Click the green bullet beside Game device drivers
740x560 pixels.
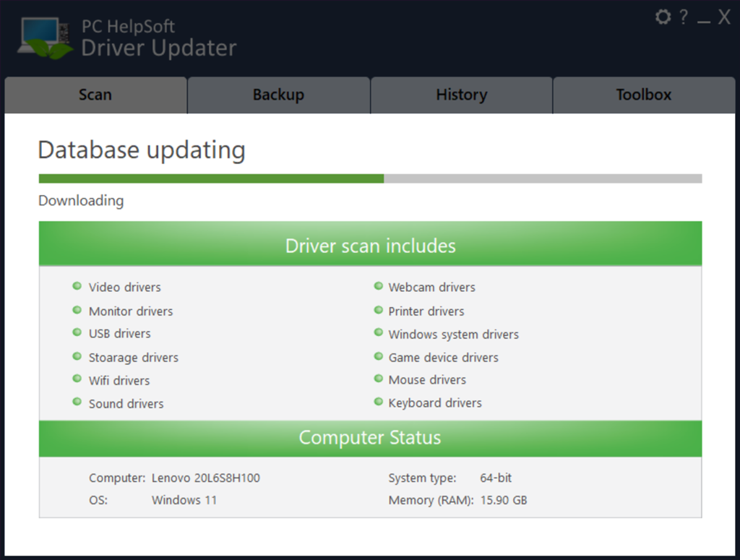click(378, 356)
